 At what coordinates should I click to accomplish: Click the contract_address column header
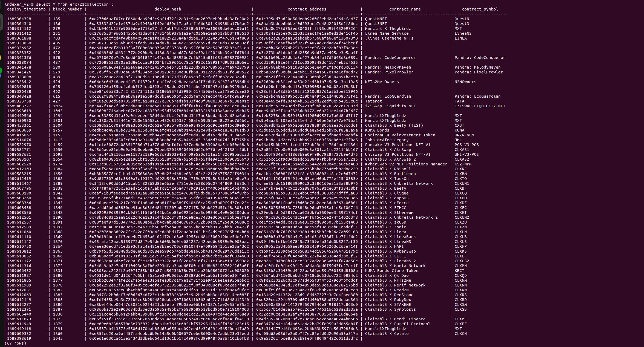[x=307, y=9]
